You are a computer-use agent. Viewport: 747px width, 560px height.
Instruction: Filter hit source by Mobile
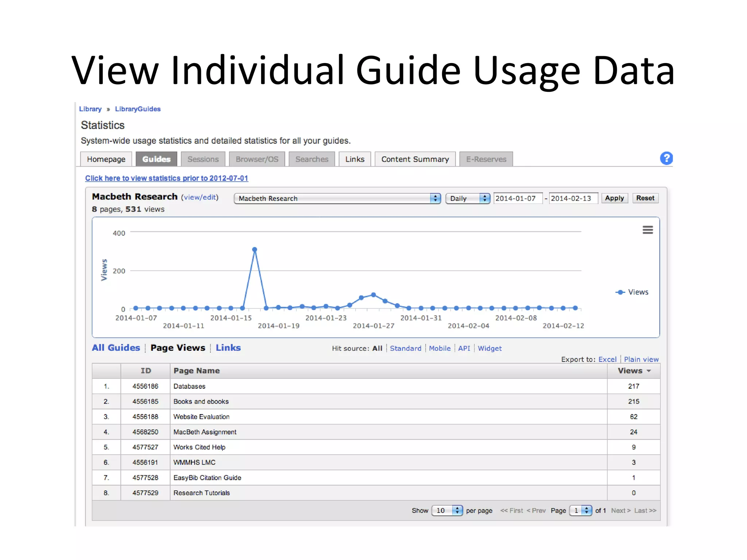pyautogui.click(x=440, y=348)
